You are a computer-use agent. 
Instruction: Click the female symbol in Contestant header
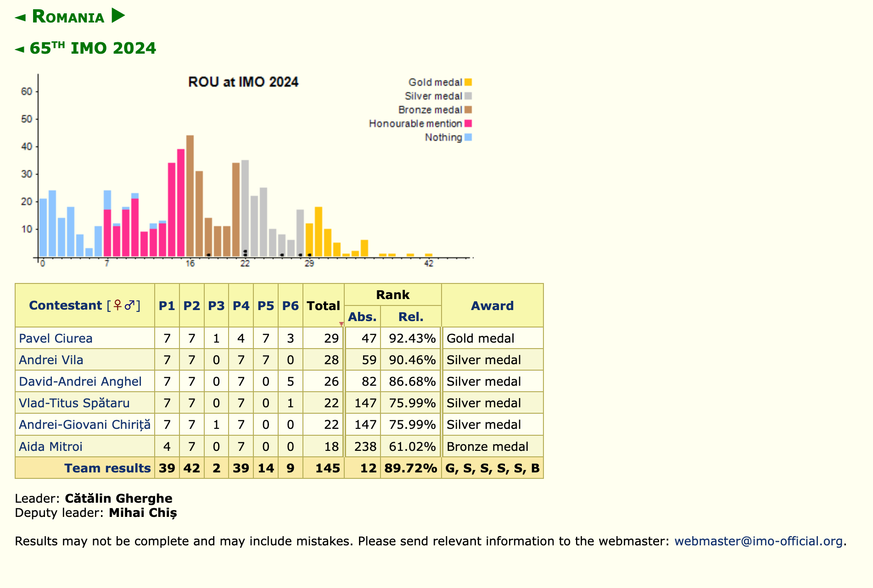(x=118, y=305)
